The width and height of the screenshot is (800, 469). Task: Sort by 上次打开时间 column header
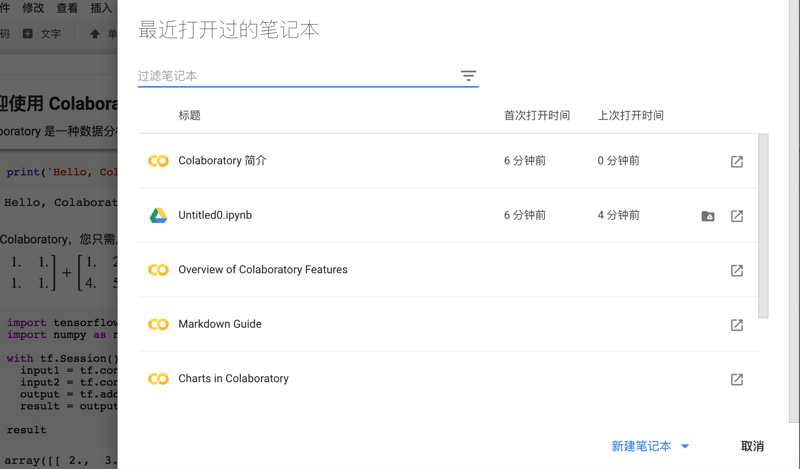(631, 115)
